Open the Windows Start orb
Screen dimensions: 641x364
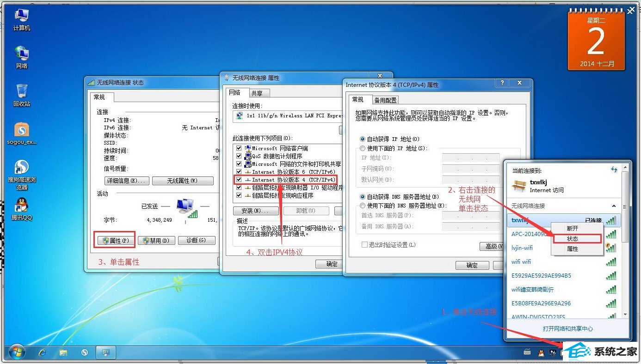tap(17, 352)
